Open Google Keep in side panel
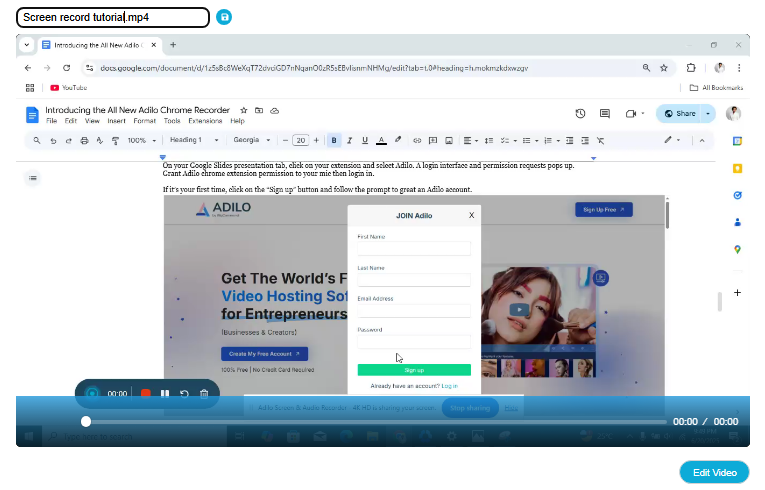The height and width of the screenshot is (490, 765). [x=737, y=168]
